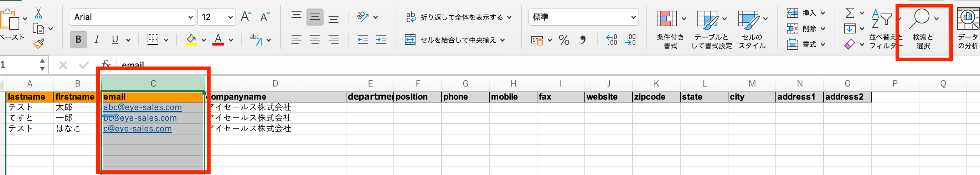Viewport: 980px width, 175px height.
Task: Click the abc@eye-sales.com email link
Action: (142, 107)
